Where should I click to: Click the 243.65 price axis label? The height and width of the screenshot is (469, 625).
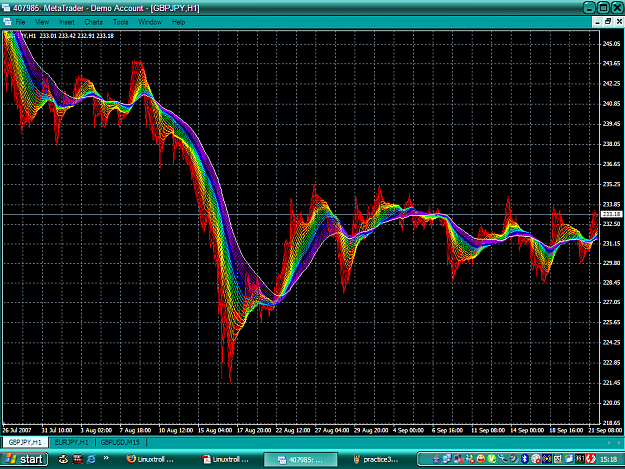coord(611,63)
